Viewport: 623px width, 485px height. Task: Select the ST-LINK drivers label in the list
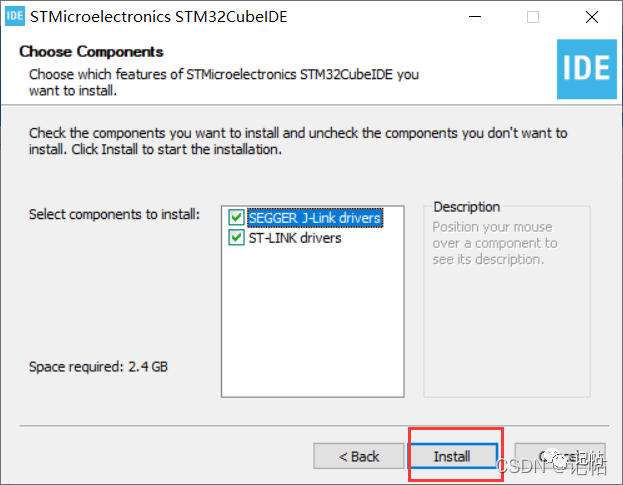[295, 238]
